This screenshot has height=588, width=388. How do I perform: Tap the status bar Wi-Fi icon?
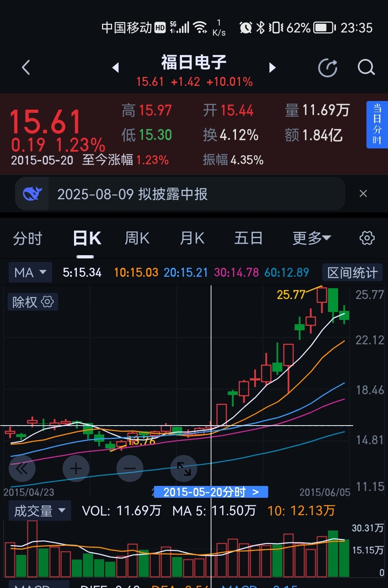point(200,27)
